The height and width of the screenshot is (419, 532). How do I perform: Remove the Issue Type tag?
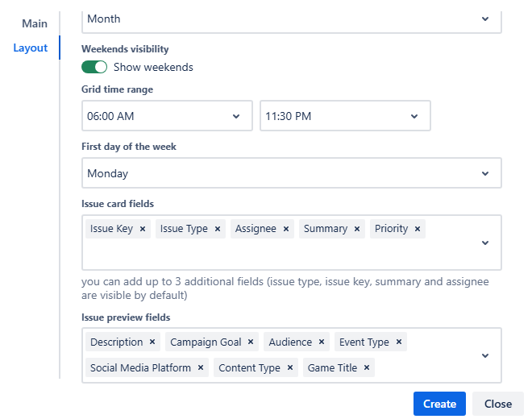coord(218,229)
